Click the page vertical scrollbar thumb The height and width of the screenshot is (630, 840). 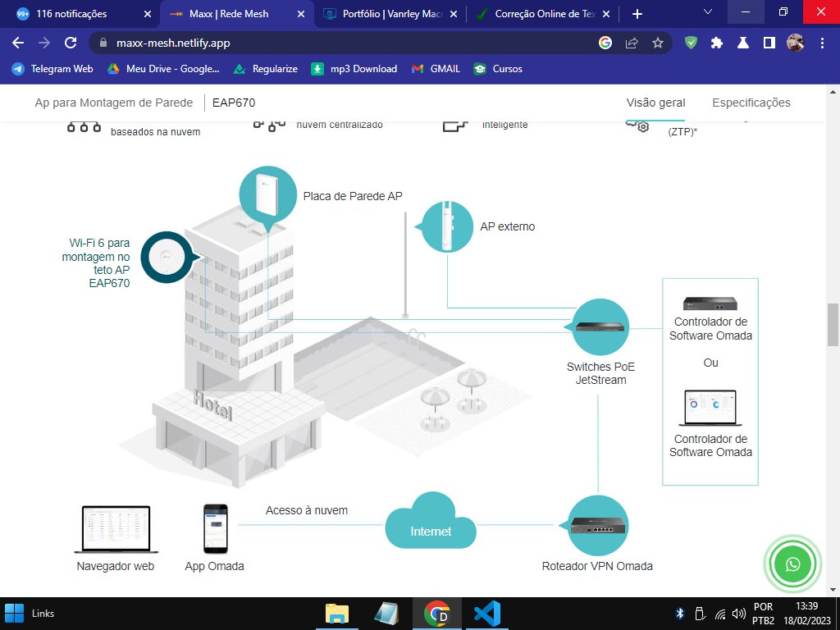point(833,325)
